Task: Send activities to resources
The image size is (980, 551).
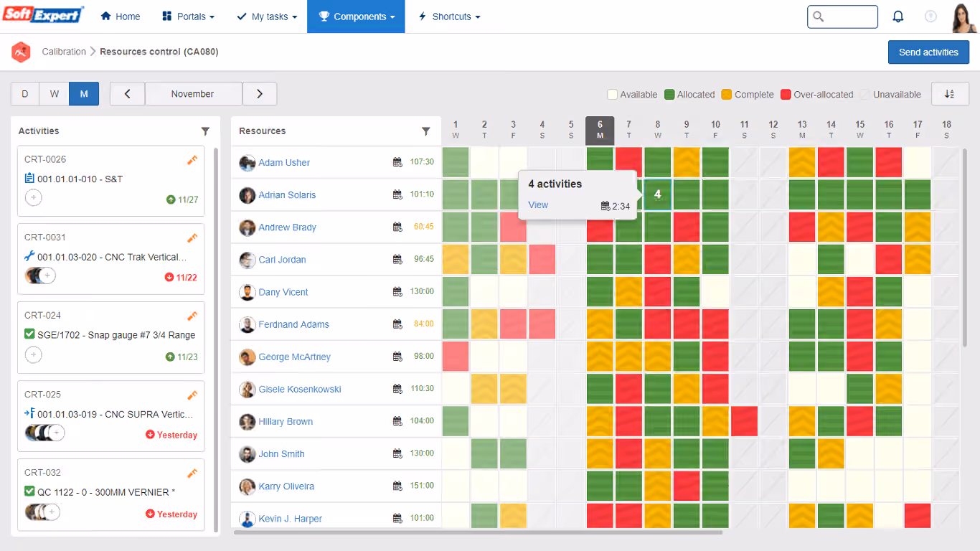Action: [928, 52]
